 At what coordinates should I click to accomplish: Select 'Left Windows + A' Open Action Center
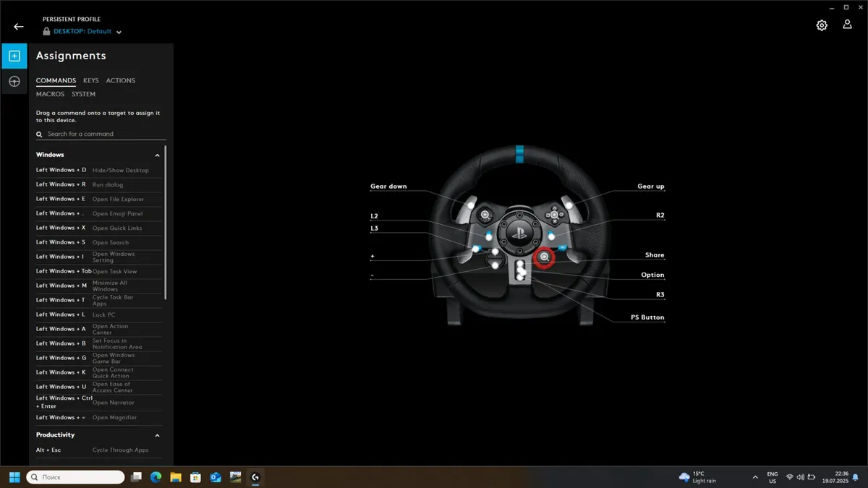tap(99, 329)
